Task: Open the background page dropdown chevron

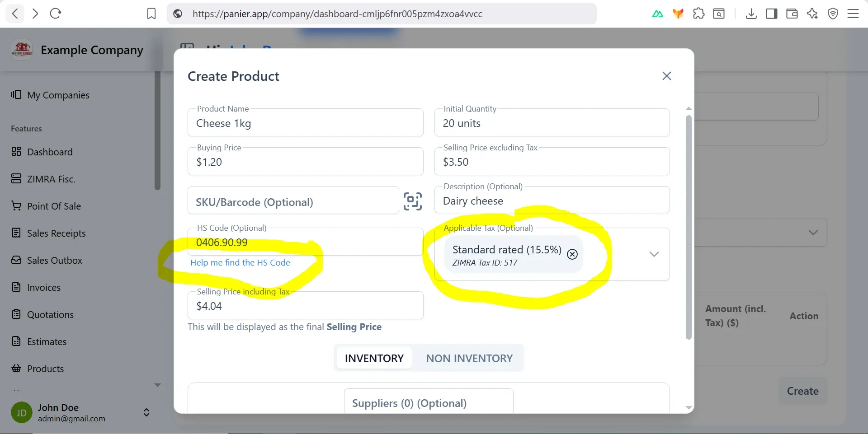Action: click(x=813, y=233)
